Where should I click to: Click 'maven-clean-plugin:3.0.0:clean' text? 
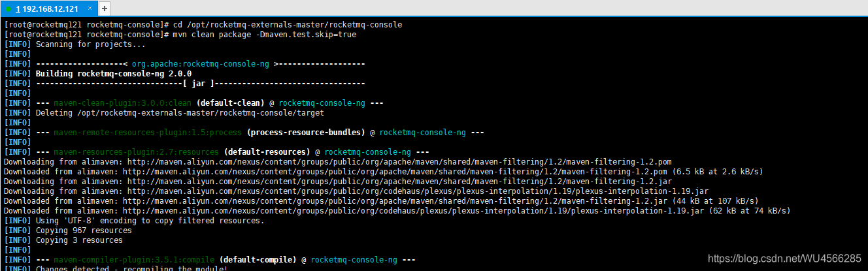coord(123,103)
